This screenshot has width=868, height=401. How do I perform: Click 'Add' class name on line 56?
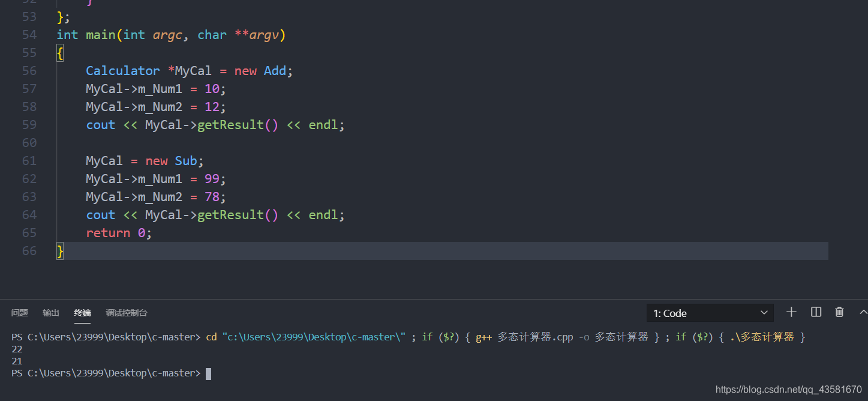pyautogui.click(x=275, y=71)
